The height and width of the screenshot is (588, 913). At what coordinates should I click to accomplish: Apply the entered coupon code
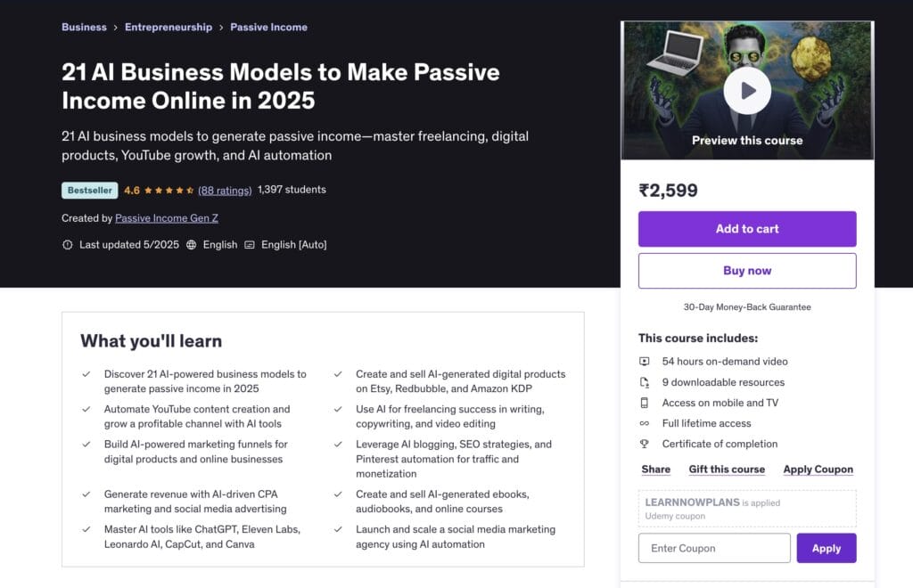[827, 548]
